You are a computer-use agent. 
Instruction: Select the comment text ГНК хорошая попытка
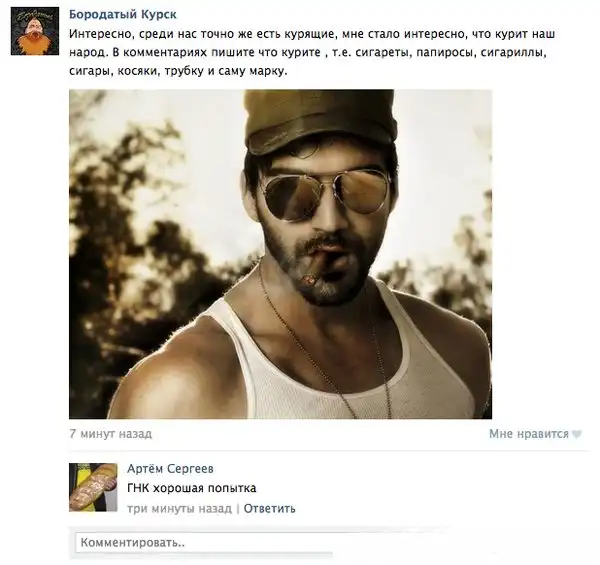[x=192, y=488]
